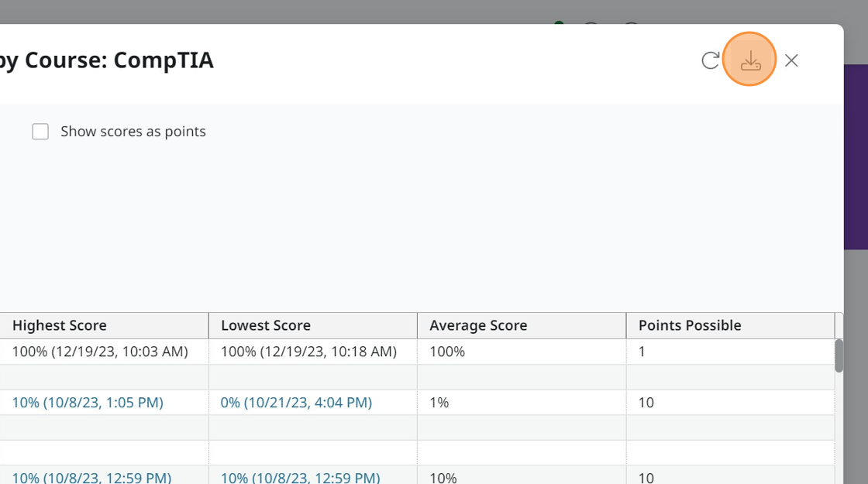This screenshot has height=484, width=868.
Task: Open the 10% (10/8/23, 12:59 PM) lowest score
Action: [x=301, y=478]
